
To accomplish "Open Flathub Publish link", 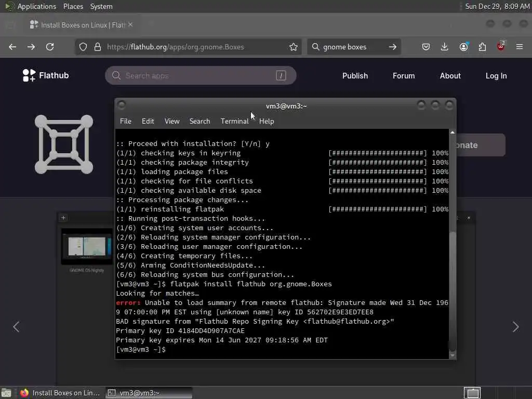I will pos(355,76).
